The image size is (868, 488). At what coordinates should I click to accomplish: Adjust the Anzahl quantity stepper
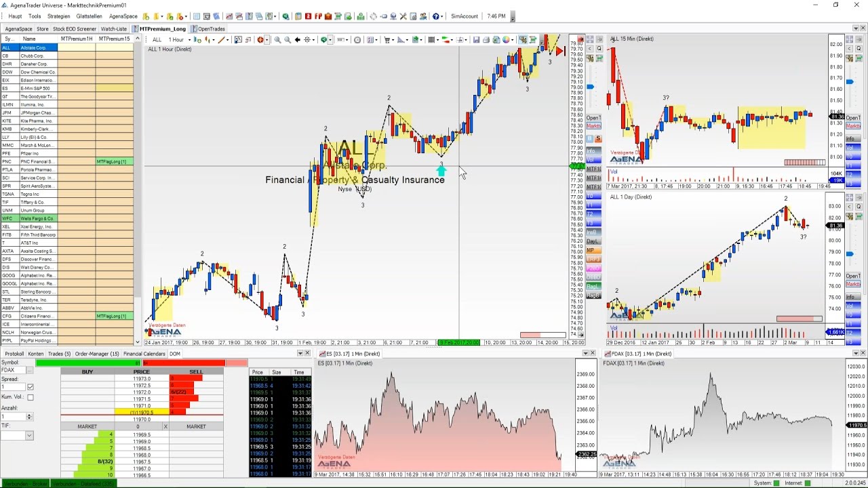click(x=28, y=416)
